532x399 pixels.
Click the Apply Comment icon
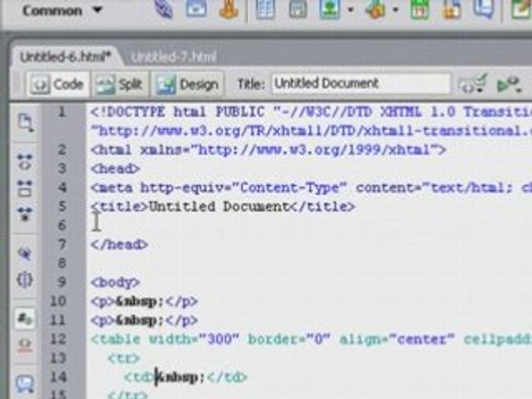point(25,385)
